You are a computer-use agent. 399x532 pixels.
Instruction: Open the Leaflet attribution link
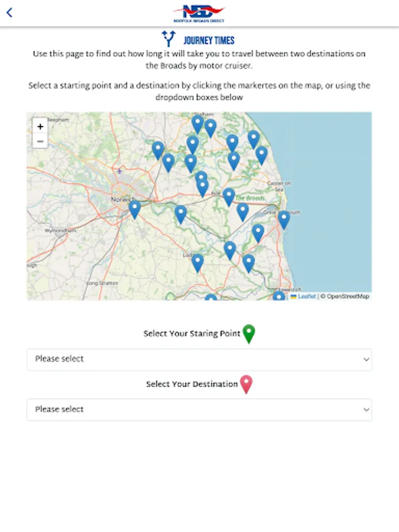[x=306, y=296]
